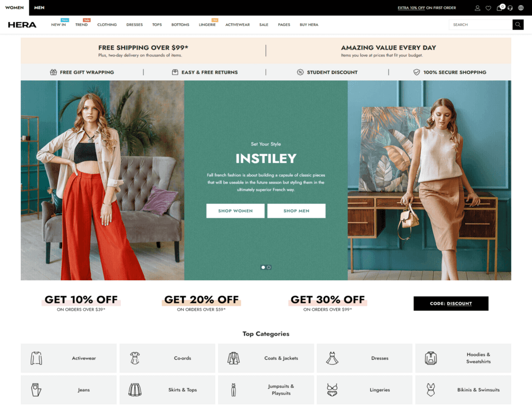532x416 pixels.
Task: Open the Pages dropdown menu
Action: [284, 25]
